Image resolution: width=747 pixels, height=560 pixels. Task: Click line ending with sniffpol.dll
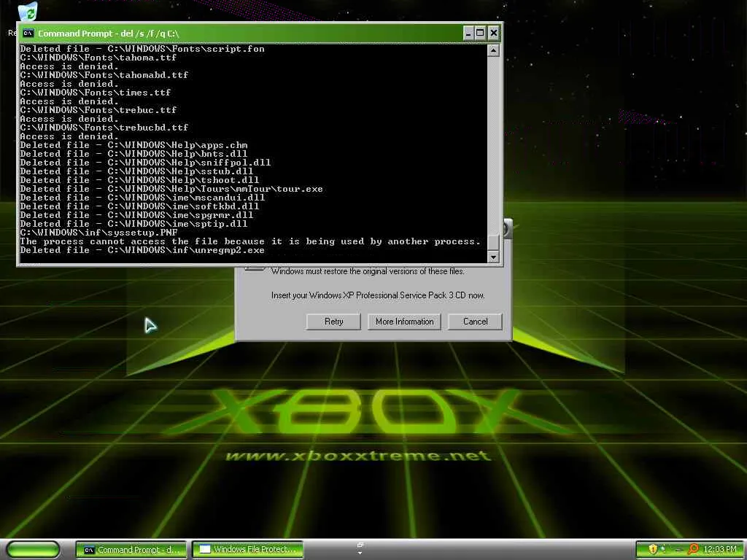click(145, 163)
